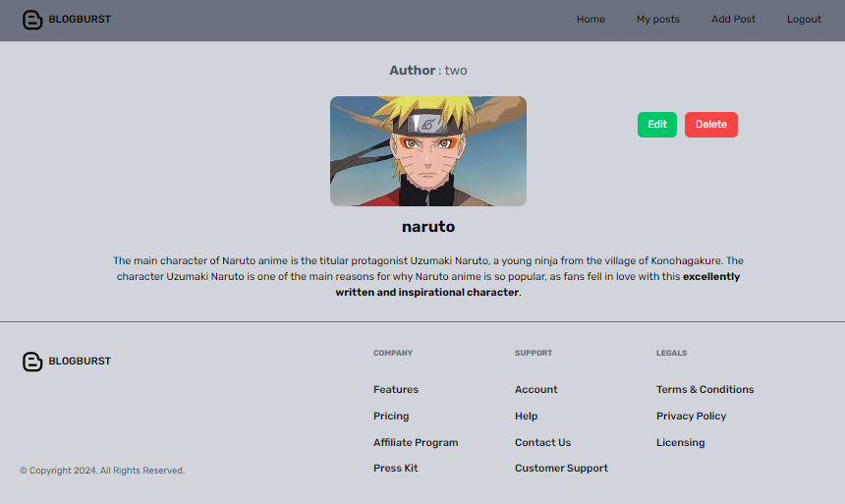Open the Licensing link
The image size is (845, 504).
coord(680,442)
